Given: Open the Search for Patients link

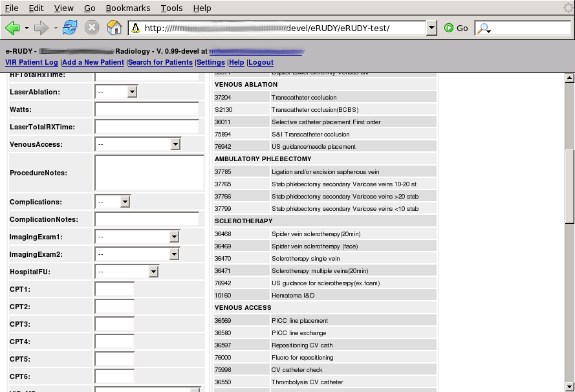Looking at the screenshot, I should 160,62.
